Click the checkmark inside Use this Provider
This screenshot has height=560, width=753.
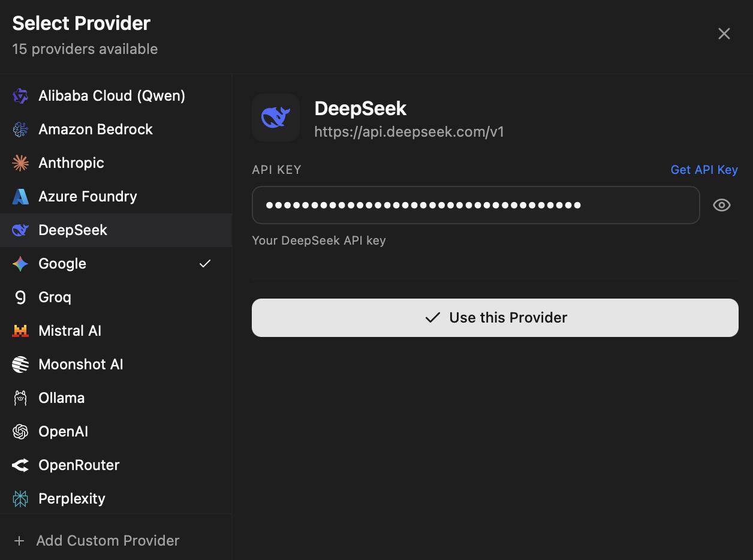tap(432, 318)
